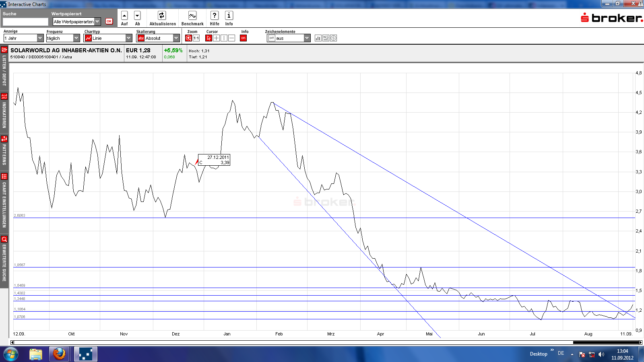Image resolution: width=644 pixels, height=362 pixels.
Task: Open the Charttyp Linie dropdown
Action: tap(128, 38)
